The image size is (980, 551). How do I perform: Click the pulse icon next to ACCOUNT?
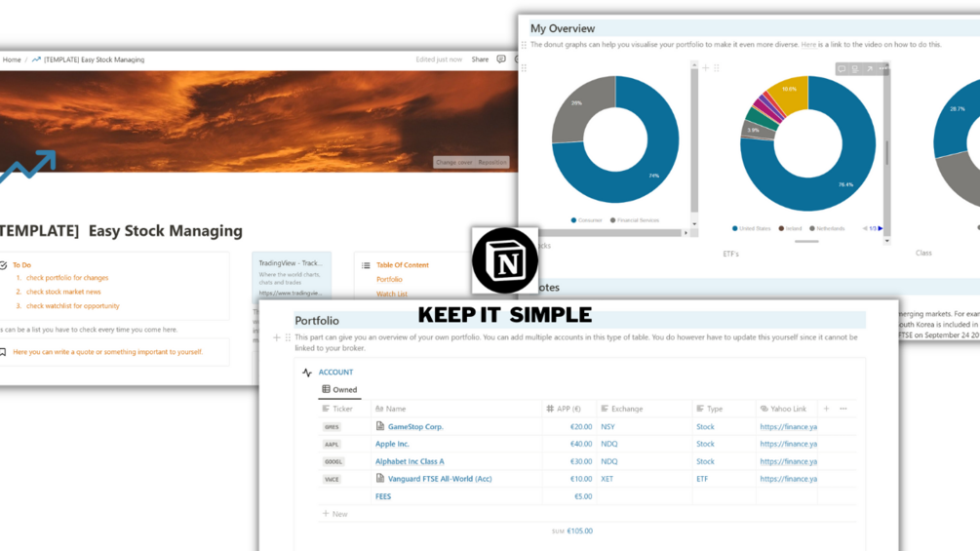pyautogui.click(x=307, y=373)
